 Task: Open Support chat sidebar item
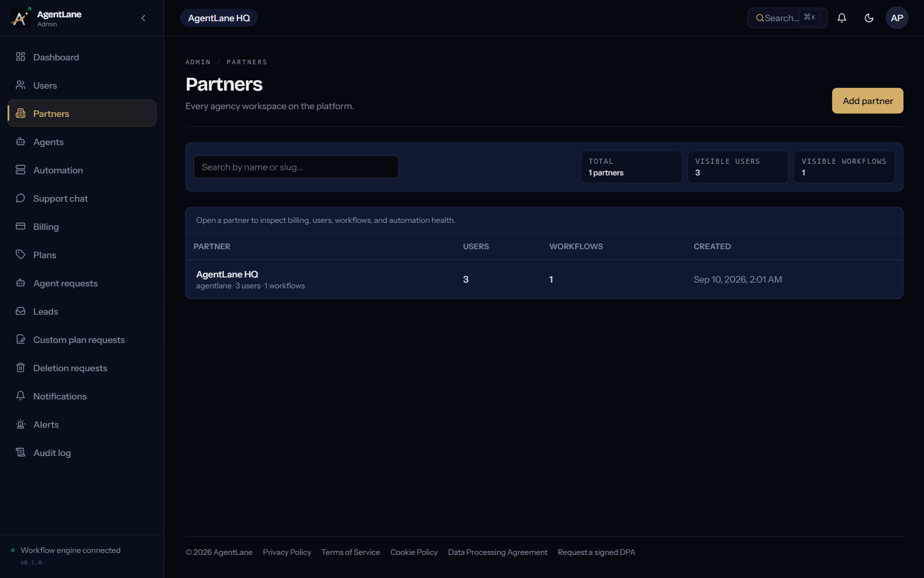pyautogui.click(x=82, y=198)
